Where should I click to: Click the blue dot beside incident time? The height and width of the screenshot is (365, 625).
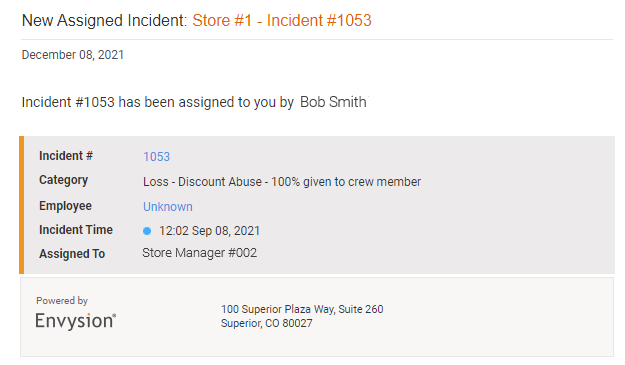[147, 231]
